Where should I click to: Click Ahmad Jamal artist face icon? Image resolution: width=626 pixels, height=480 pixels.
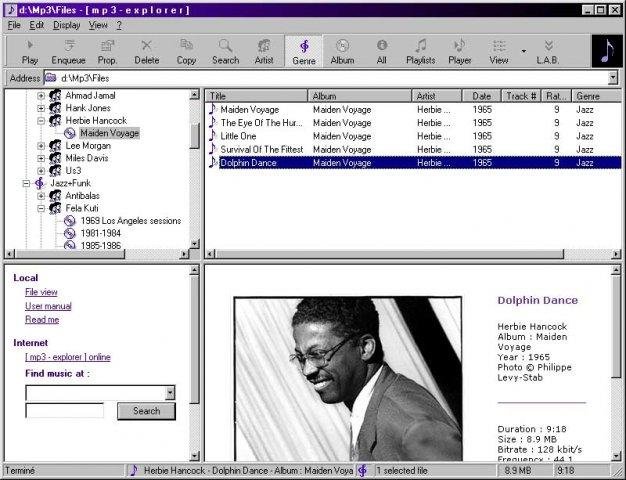[55, 95]
